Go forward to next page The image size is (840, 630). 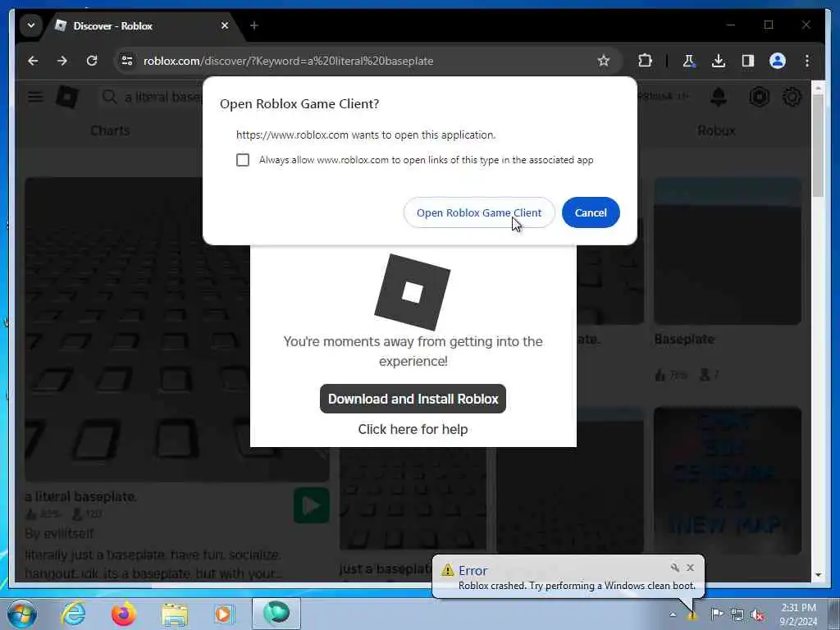(x=62, y=61)
